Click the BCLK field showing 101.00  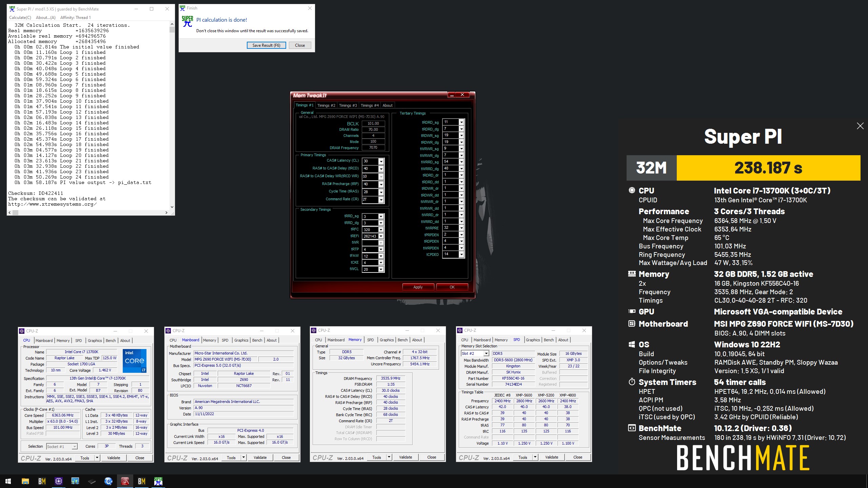(373, 124)
